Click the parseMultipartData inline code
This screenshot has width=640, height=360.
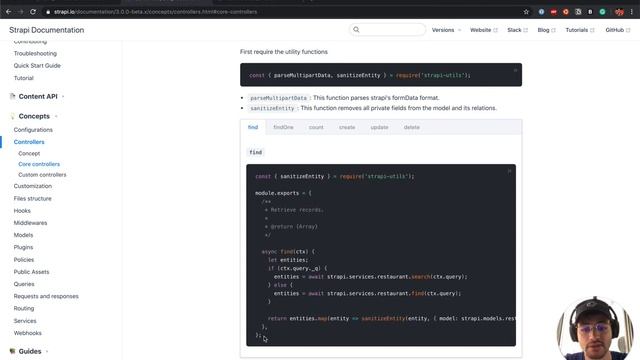(x=278, y=98)
